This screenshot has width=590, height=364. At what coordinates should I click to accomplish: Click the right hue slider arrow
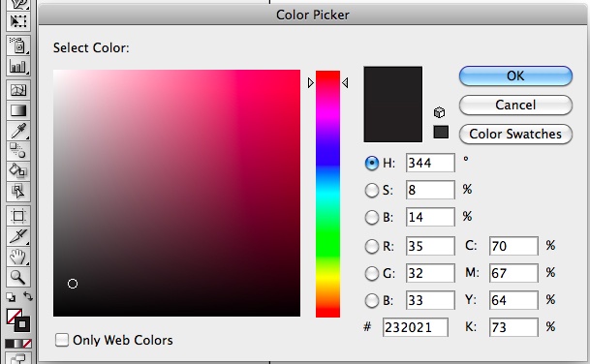pos(345,82)
